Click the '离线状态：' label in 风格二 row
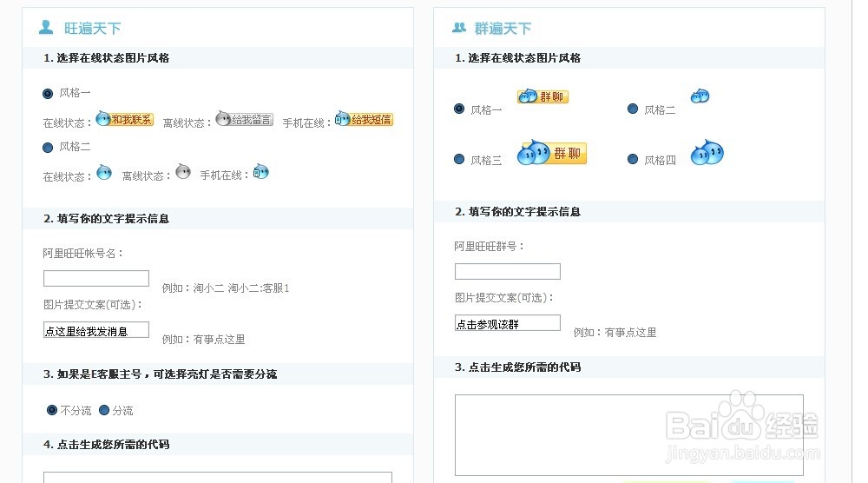The height and width of the screenshot is (483, 868). point(147,176)
